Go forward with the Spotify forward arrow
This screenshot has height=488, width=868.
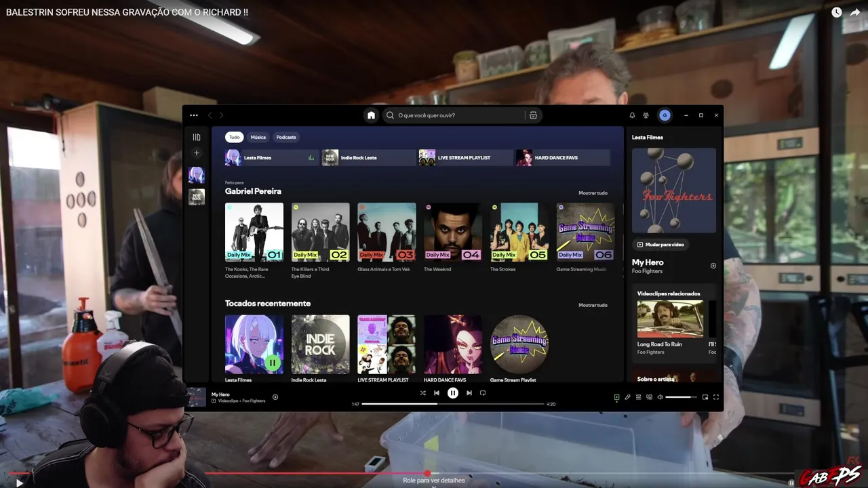point(221,115)
